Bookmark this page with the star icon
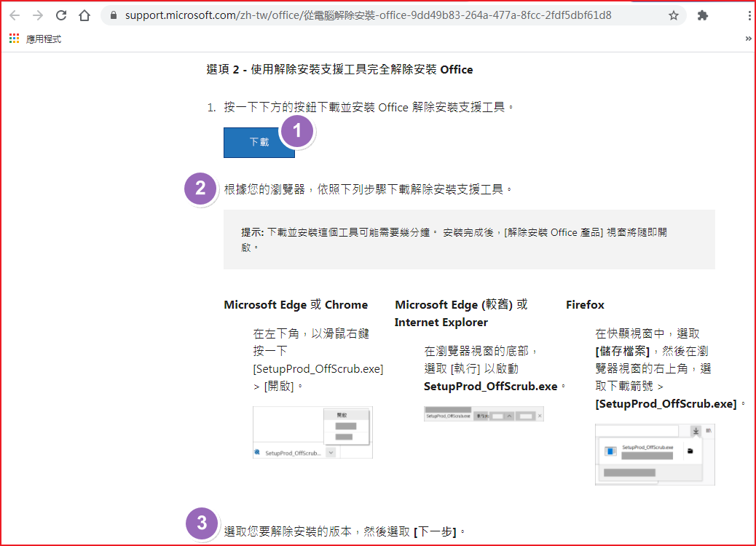 pyautogui.click(x=674, y=15)
